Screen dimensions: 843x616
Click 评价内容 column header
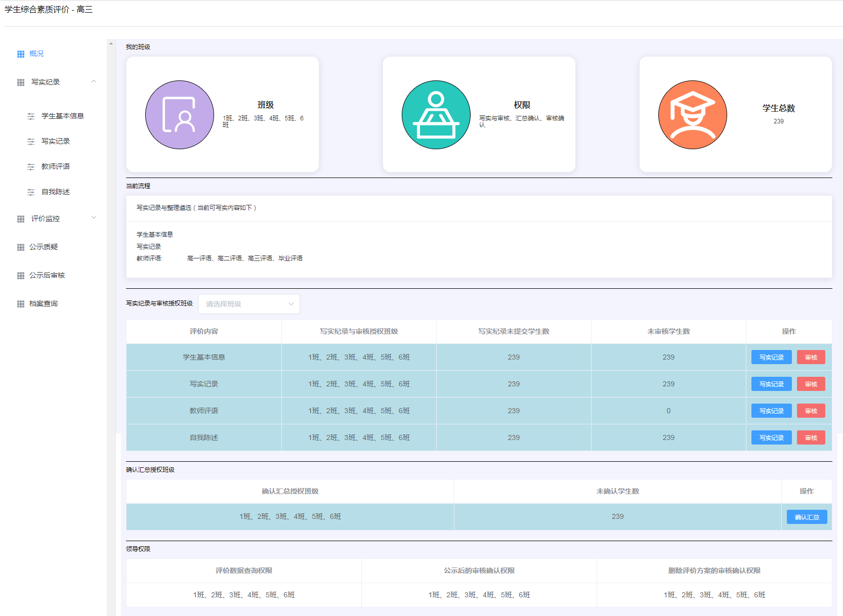pyautogui.click(x=204, y=331)
